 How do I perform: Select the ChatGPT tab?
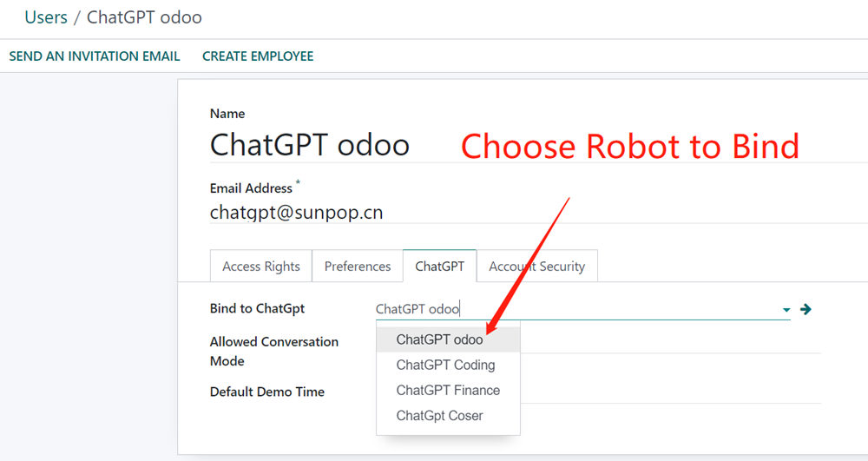439,267
